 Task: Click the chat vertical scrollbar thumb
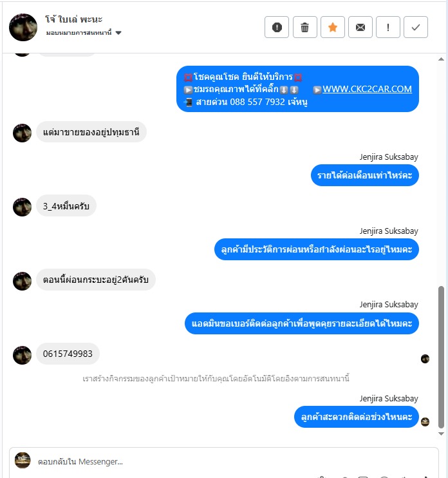click(x=441, y=357)
